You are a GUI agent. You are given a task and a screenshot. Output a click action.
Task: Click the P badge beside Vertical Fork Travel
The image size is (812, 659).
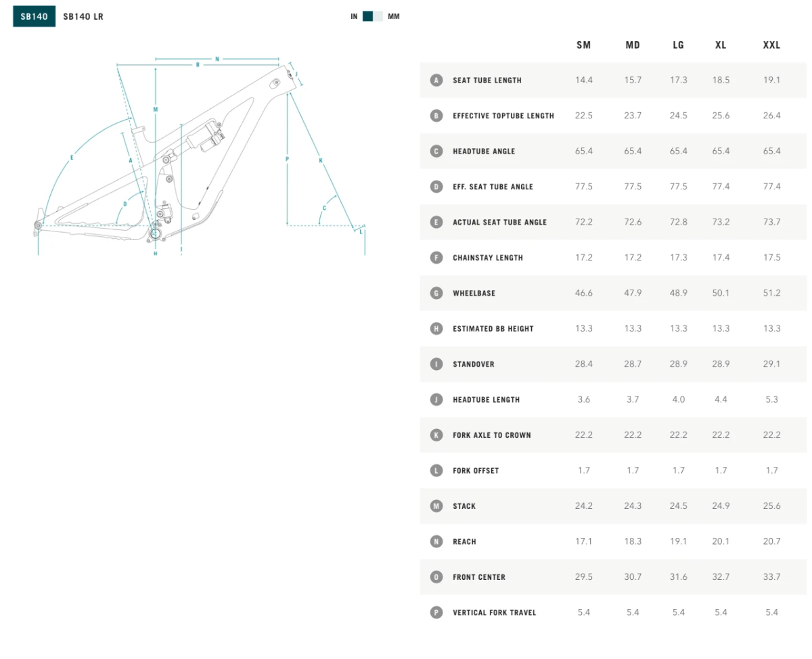[x=436, y=612]
